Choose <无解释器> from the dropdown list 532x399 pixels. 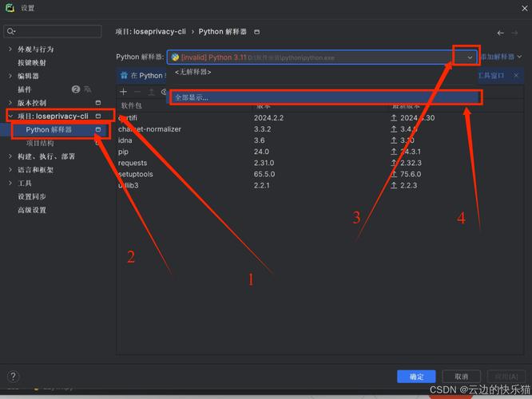point(193,72)
